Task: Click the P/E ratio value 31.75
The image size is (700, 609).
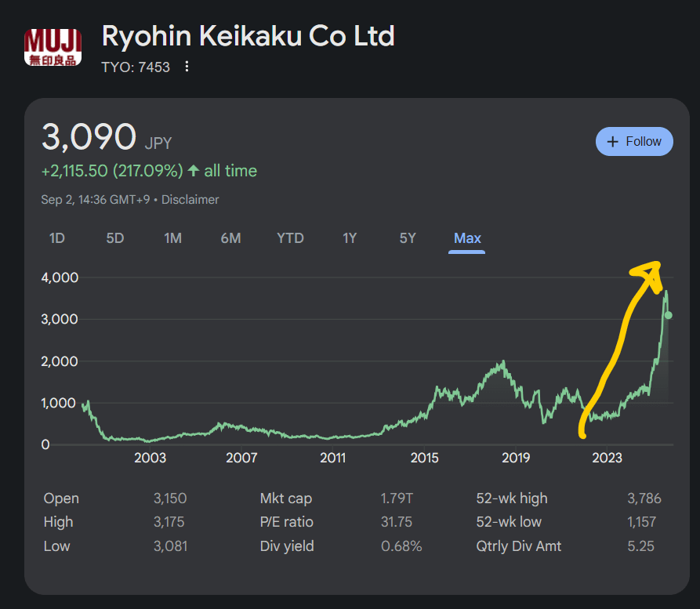Action: coord(397,522)
